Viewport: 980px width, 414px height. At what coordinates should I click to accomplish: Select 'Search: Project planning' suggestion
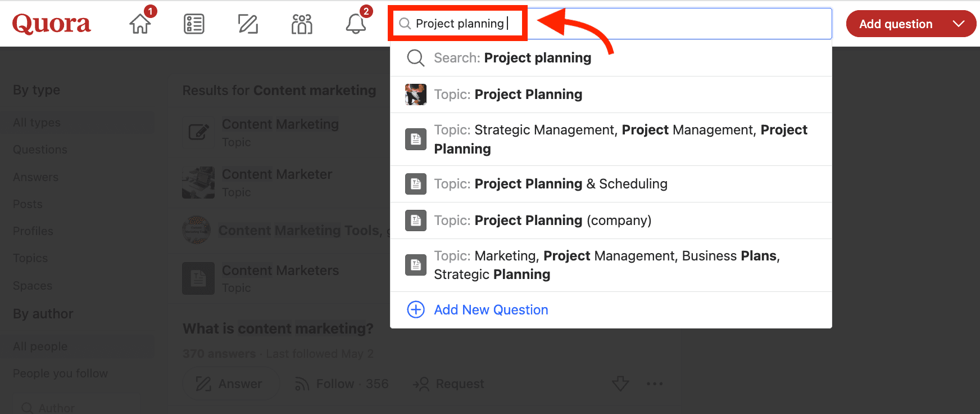(512, 58)
